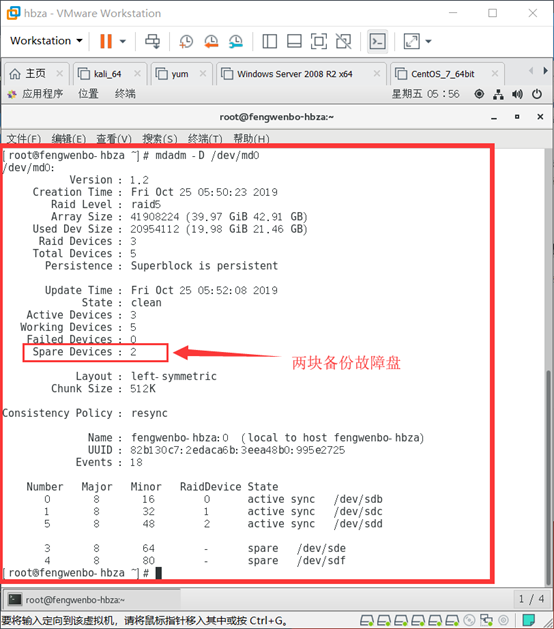Click the green message log icon in status bar

pos(529,621)
